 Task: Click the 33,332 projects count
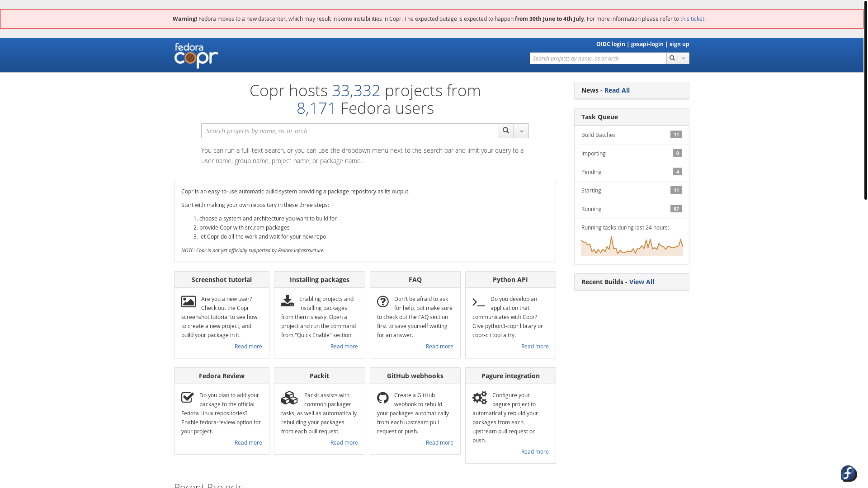356,90
